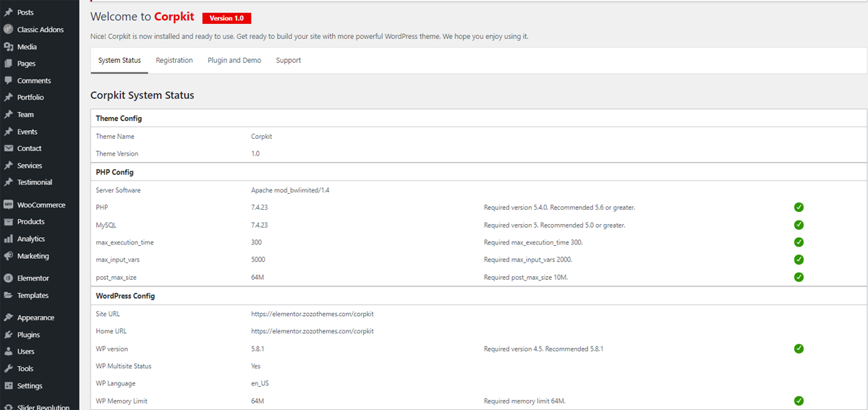Select the Support tab
This screenshot has height=410, width=868.
(289, 60)
